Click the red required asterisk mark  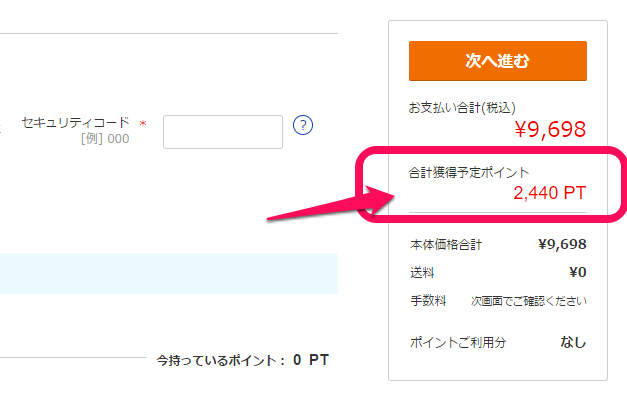tap(143, 124)
